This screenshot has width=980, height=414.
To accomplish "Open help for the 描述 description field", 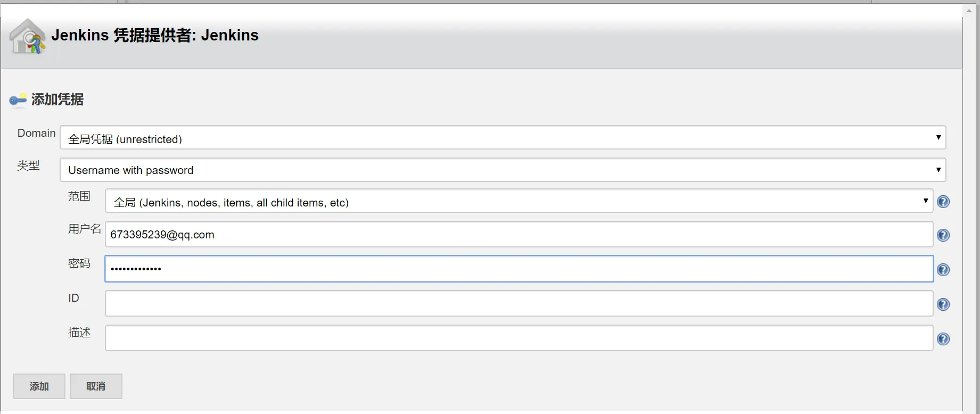I will [943, 339].
